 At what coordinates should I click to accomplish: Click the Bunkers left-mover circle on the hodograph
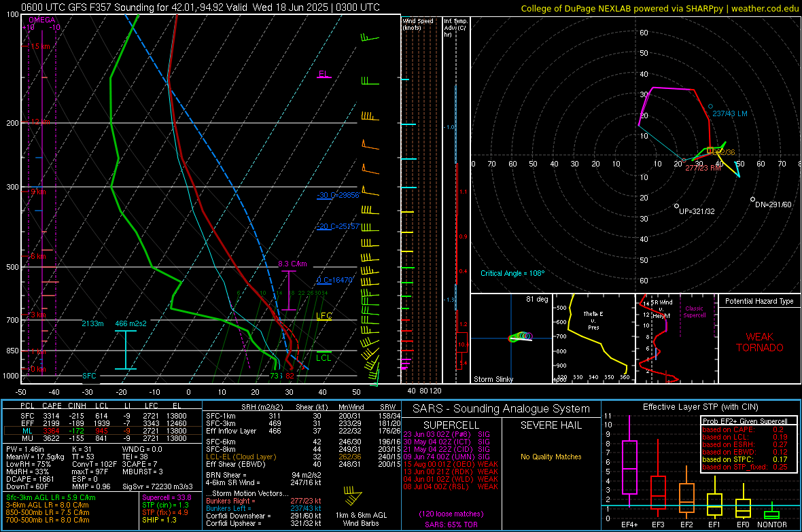tap(710, 107)
